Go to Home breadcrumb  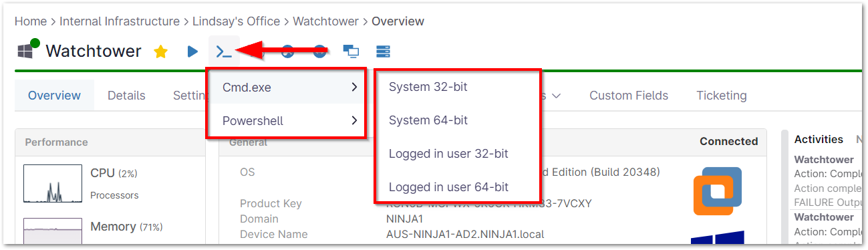pyautogui.click(x=31, y=21)
